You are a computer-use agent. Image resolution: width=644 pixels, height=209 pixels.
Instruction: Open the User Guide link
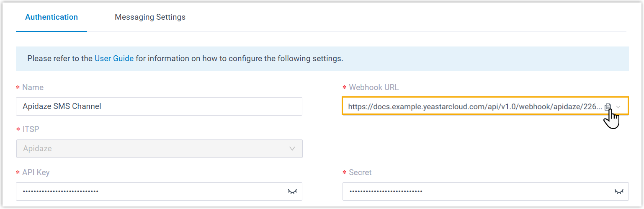pos(114,59)
